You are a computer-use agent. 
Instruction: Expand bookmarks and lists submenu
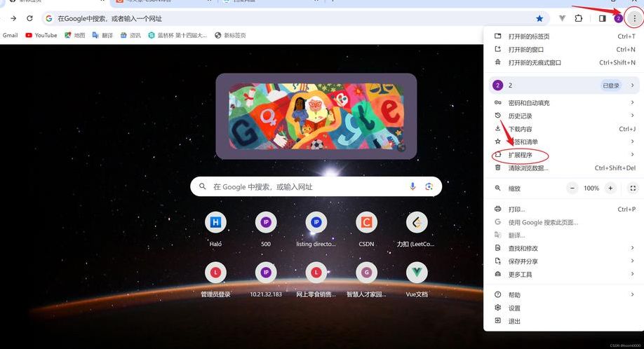click(x=565, y=142)
